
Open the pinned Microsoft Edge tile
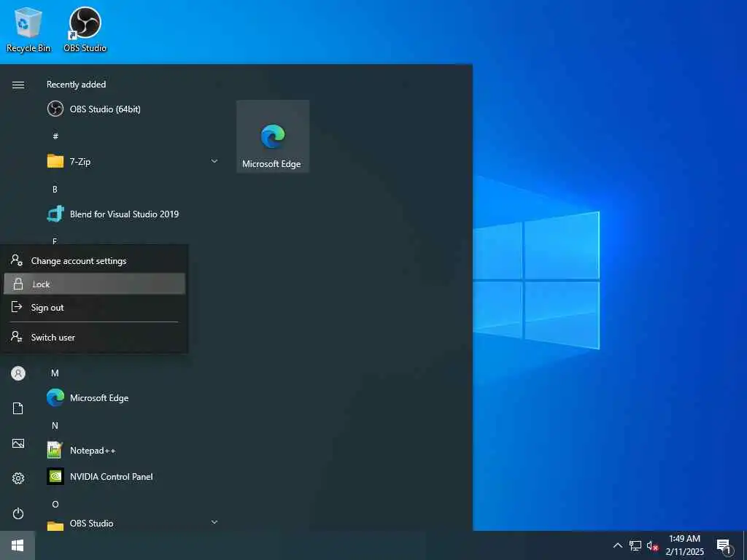273,136
